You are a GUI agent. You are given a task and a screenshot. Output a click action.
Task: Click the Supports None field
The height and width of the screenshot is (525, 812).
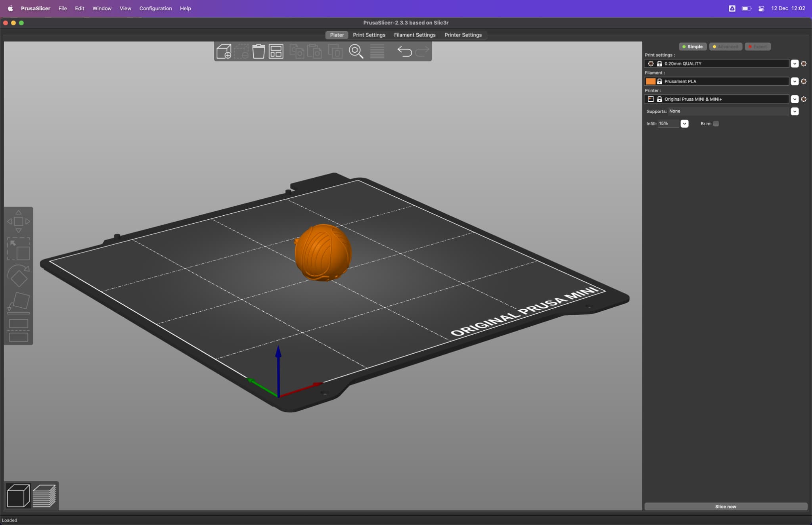pos(729,111)
